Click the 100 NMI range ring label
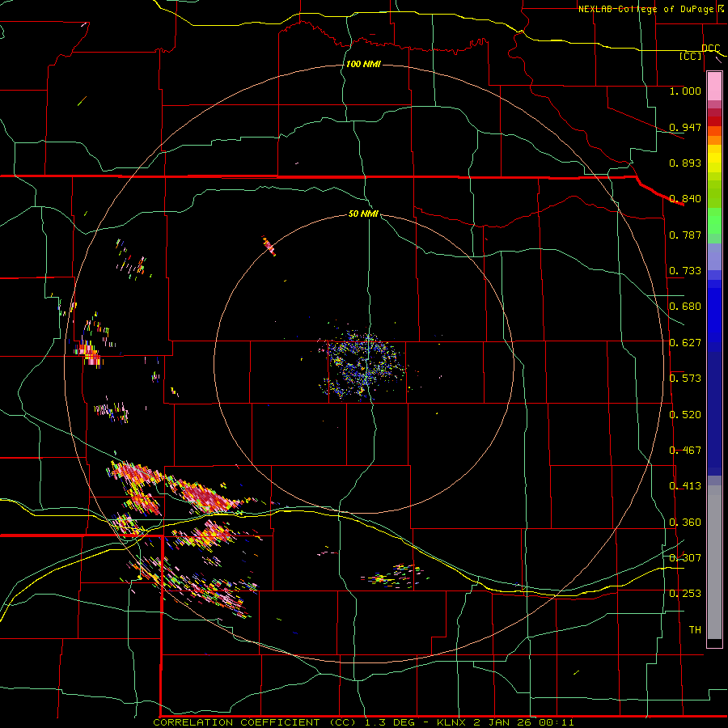 363,64
